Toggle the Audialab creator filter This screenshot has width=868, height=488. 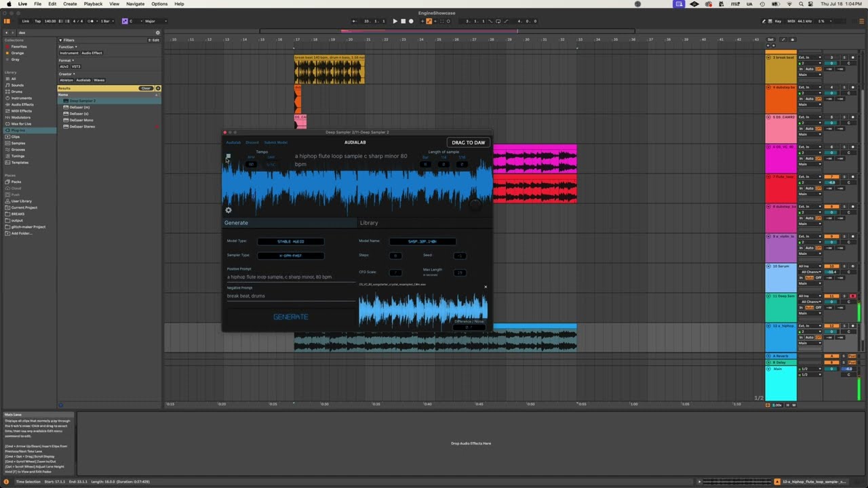[x=83, y=80]
